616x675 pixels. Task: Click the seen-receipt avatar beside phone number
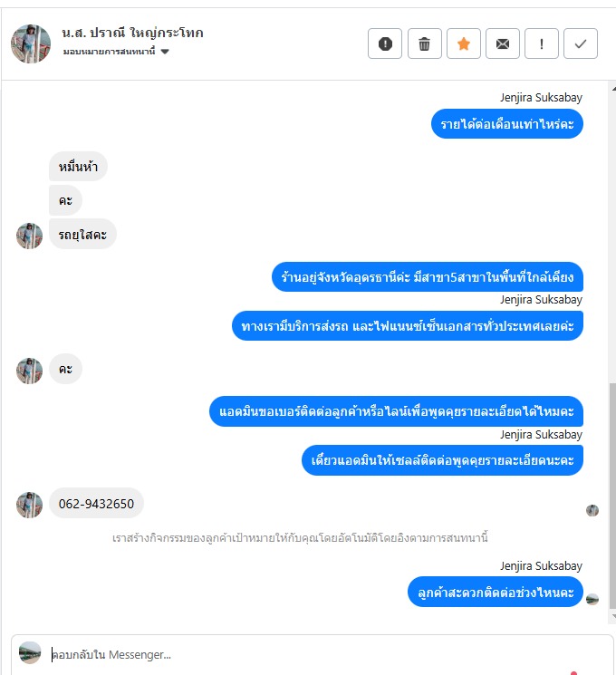click(x=592, y=511)
